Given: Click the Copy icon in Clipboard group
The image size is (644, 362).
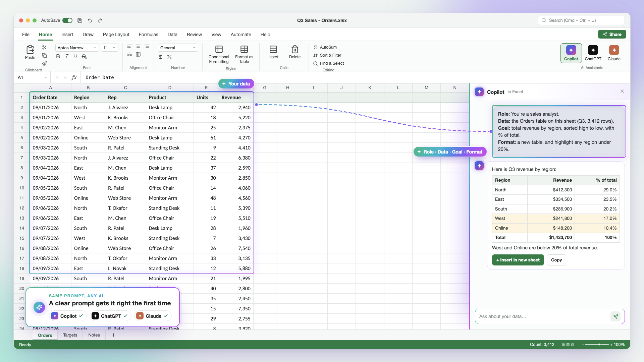Looking at the screenshot, I should tap(44, 56).
